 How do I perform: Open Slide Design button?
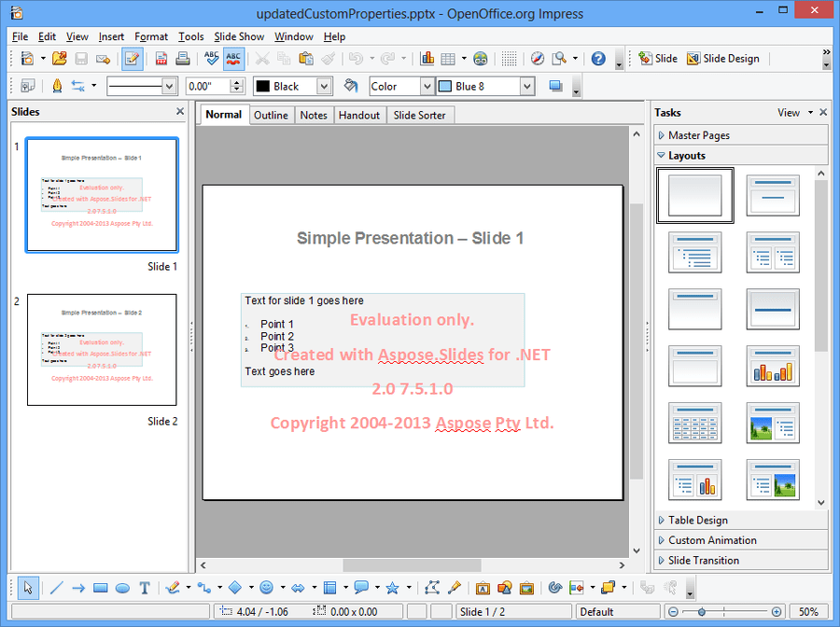723,59
